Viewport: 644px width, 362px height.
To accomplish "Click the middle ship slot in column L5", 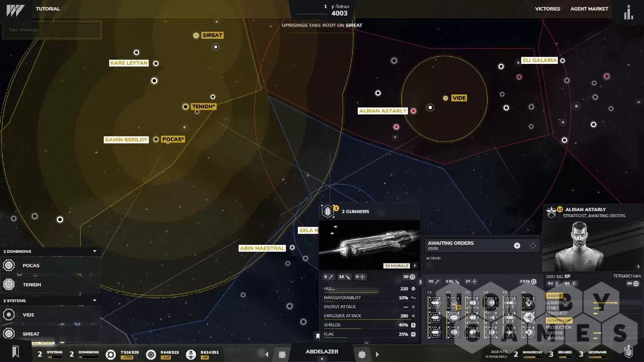I will (x=510, y=317).
